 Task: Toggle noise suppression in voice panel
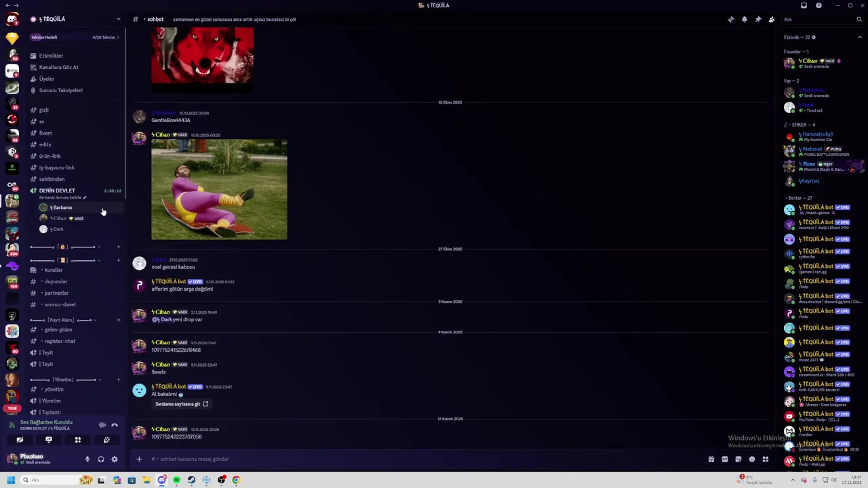pyautogui.click(x=102, y=425)
